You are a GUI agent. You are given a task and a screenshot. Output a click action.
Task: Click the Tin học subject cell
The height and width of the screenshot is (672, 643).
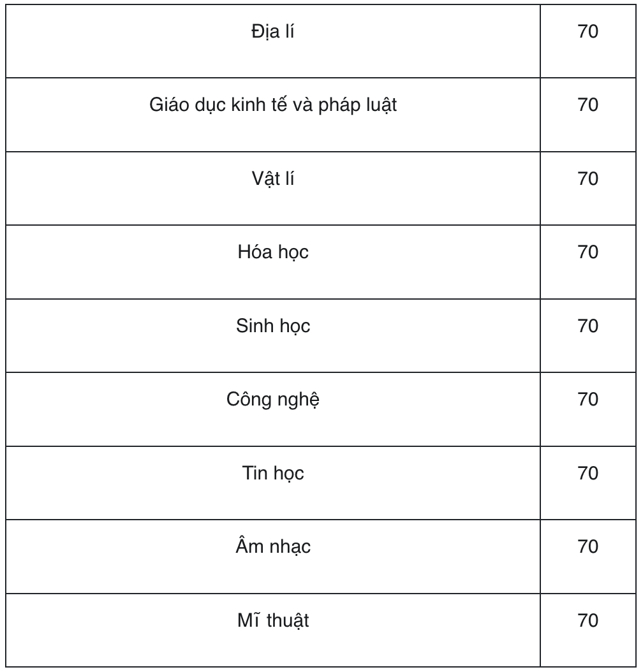coord(273,483)
